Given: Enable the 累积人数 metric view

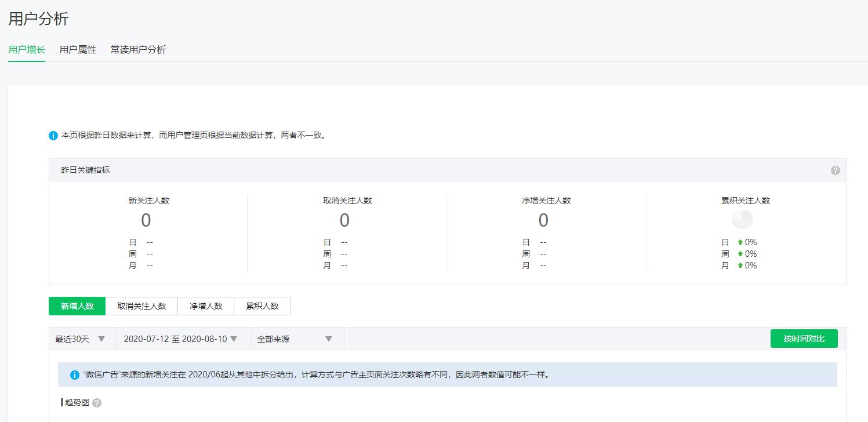Looking at the screenshot, I should click(x=262, y=306).
